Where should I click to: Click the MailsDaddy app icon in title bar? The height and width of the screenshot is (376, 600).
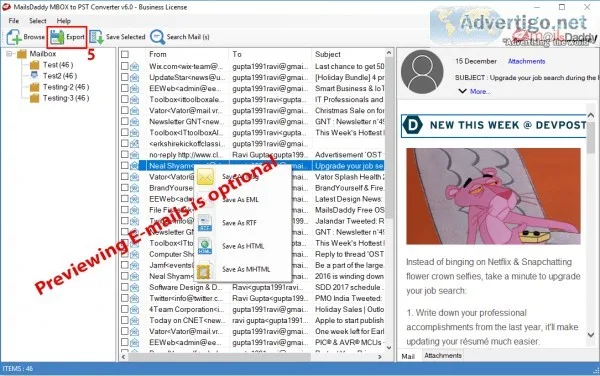(x=7, y=7)
